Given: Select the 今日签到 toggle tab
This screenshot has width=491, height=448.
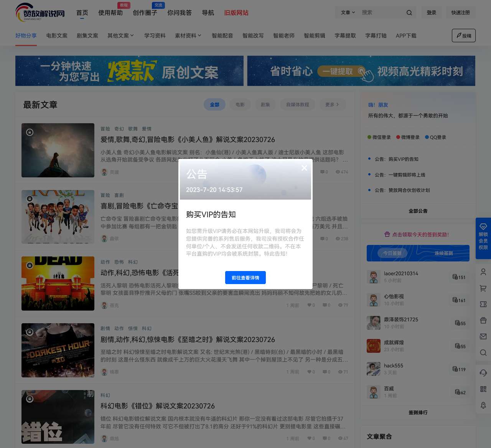Looking at the screenshot, I should point(392,253).
